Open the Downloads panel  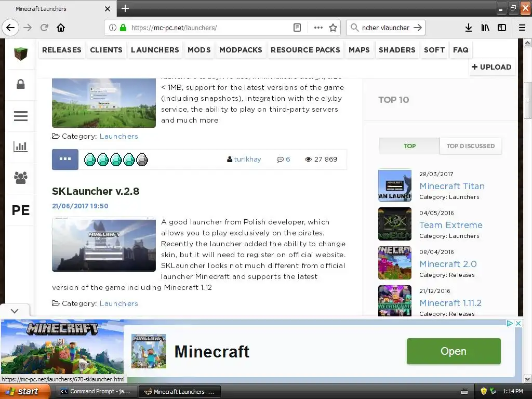point(469,28)
